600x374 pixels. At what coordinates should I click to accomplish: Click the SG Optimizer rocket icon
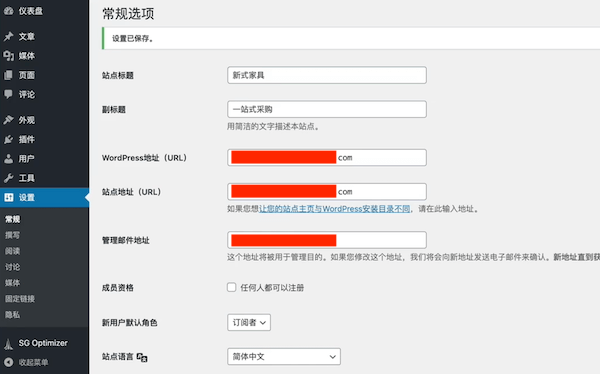pyautogui.click(x=8, y=343)
